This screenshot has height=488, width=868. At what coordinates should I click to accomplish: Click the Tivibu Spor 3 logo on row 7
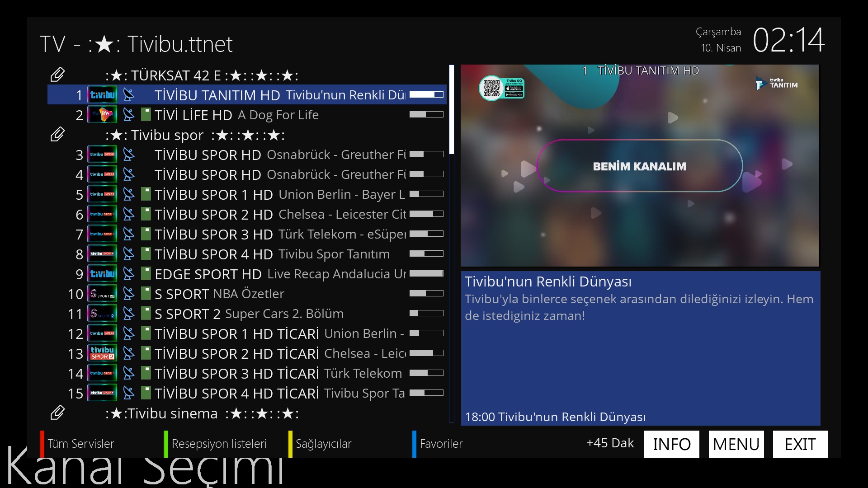102,234
